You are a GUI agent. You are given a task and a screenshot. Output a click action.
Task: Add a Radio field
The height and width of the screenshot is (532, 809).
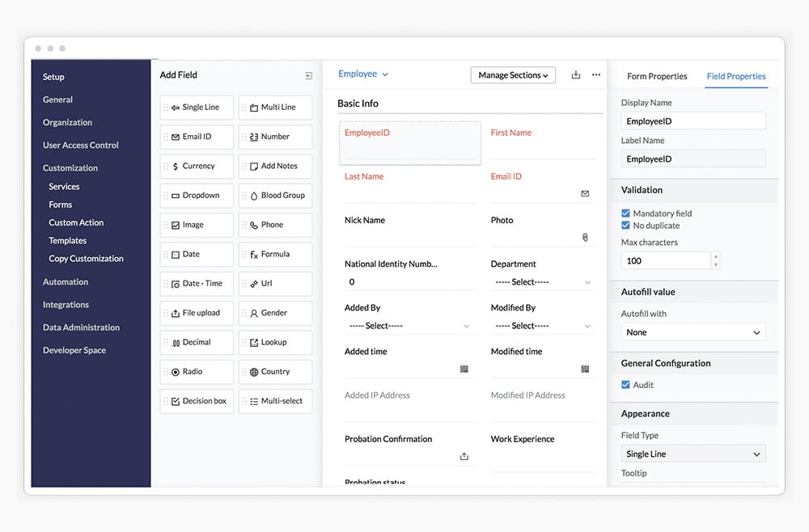coord(197,372)
